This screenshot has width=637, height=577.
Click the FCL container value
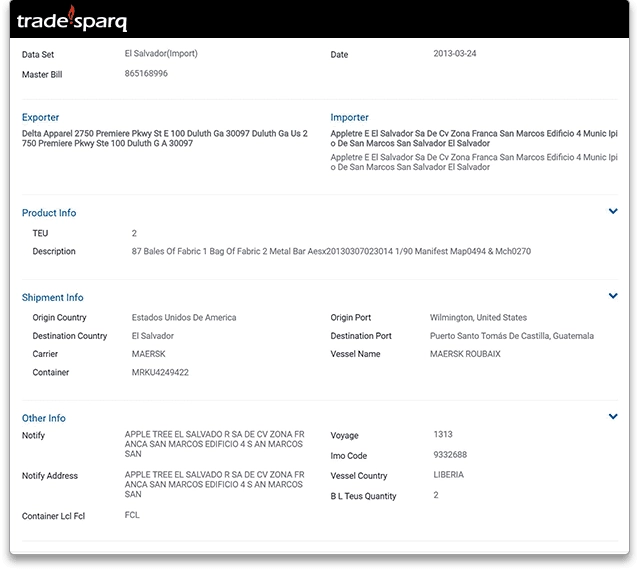(132, 515)
